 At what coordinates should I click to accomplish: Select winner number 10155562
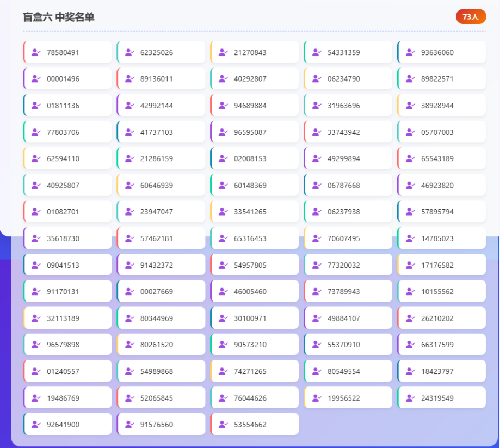click(x=442, y=291)
